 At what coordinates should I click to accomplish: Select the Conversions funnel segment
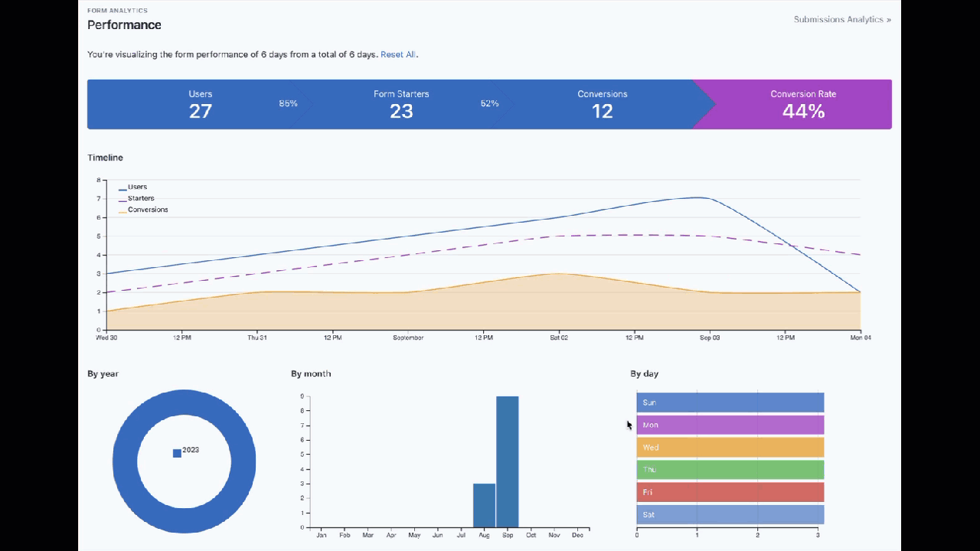tap(603, 104)
